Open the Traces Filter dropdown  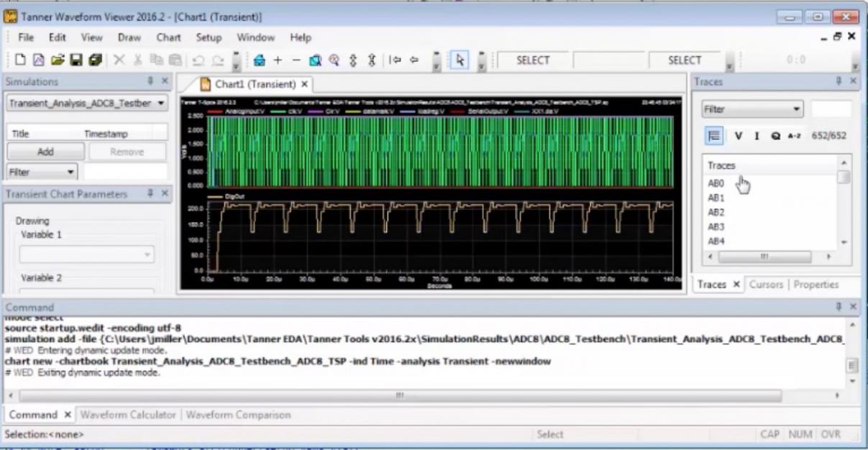pos(751,110)
